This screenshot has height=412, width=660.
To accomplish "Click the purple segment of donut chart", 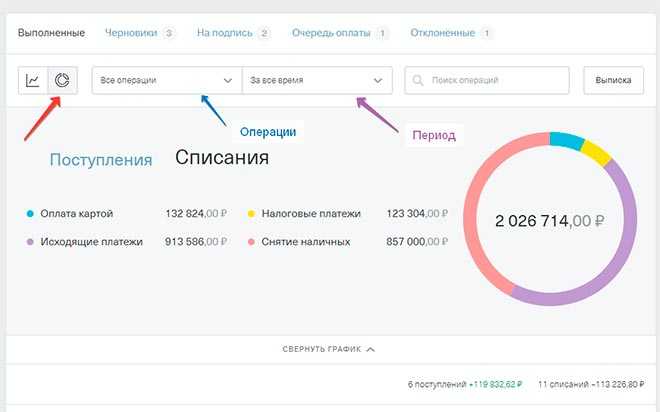I will tap(622, 253).
